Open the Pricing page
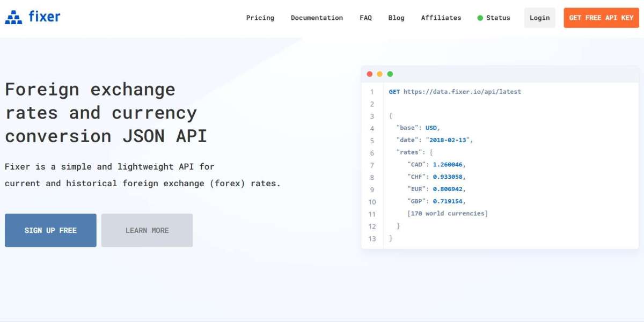644x322 pixels. (x=260, y=18)
